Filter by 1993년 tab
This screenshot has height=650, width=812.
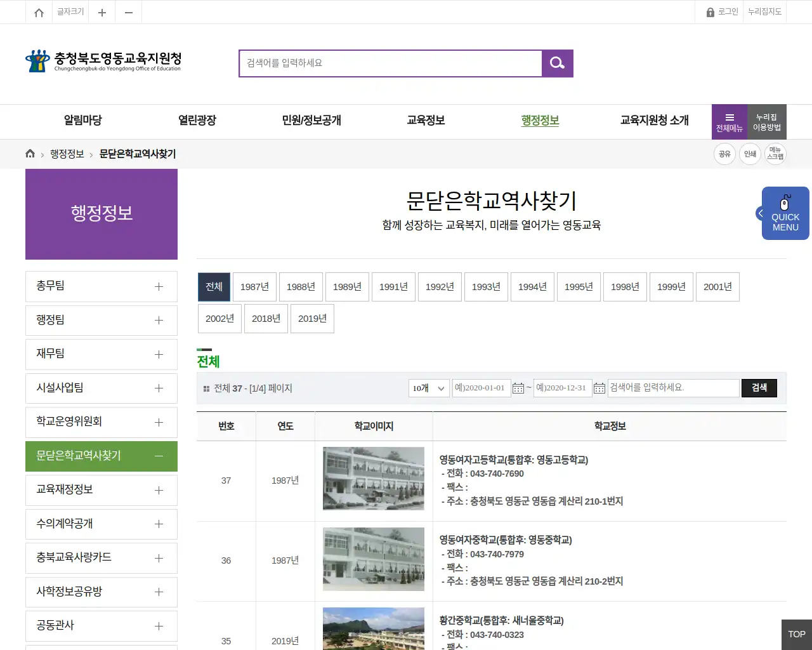(x=486, y=287)
